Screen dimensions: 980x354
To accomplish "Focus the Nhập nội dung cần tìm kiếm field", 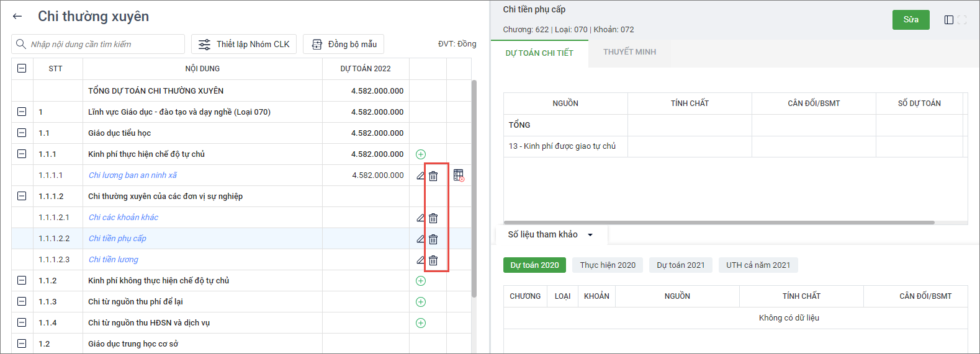I will coord(102,44).
